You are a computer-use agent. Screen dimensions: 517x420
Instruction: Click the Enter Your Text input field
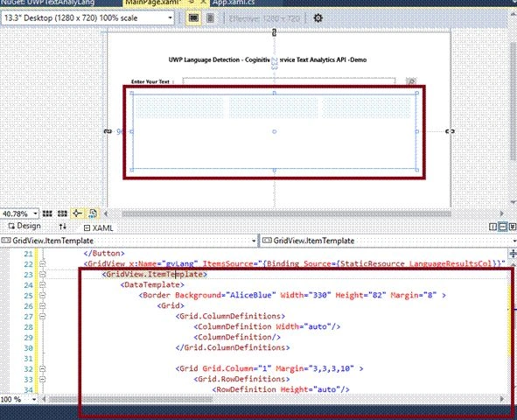click(x=290, y=81)
